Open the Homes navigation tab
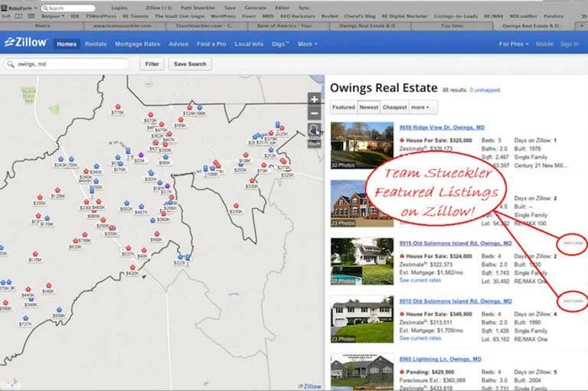This screenshot has height=391, width=588. [67, 44]
